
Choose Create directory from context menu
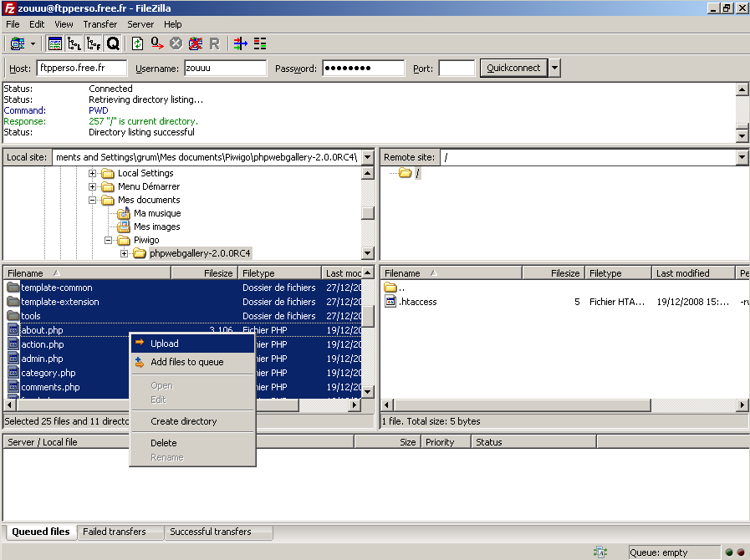pos(193,421)
